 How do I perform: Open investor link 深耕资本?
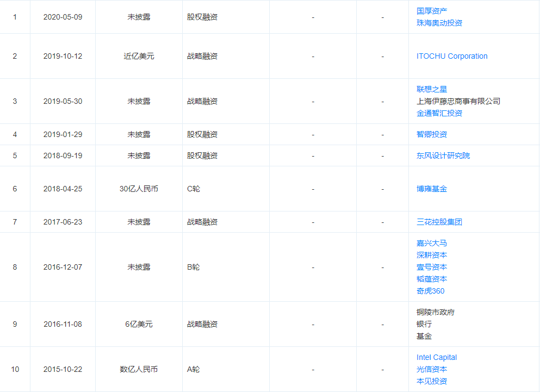coord(432,255)
